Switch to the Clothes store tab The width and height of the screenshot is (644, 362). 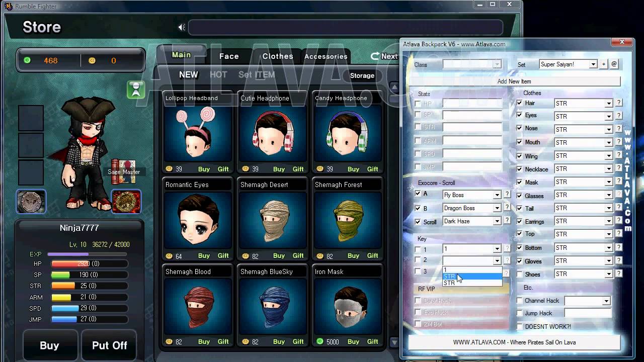click(278, 56)
